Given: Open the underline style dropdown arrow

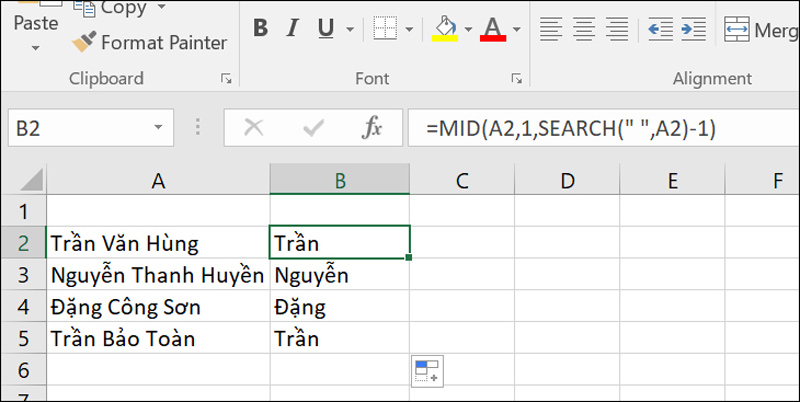Looking at the screenshot, I should coord(350,29).
